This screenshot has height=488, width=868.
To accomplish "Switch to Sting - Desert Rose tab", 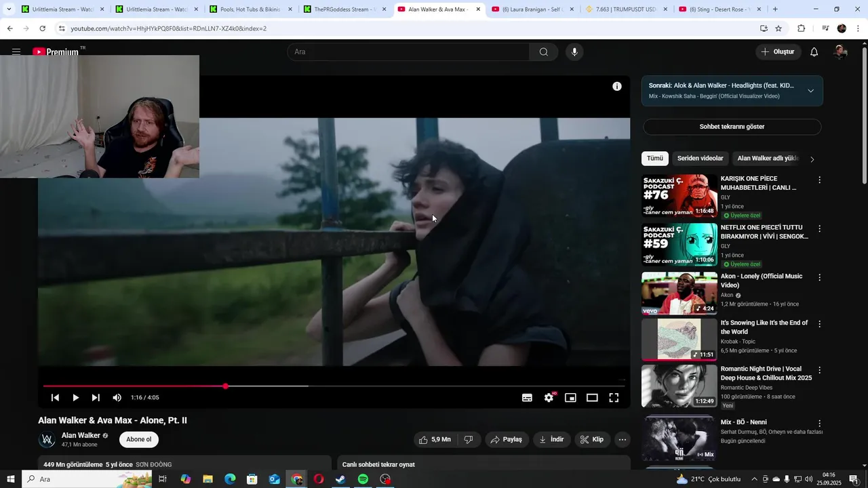I will 719,9.
